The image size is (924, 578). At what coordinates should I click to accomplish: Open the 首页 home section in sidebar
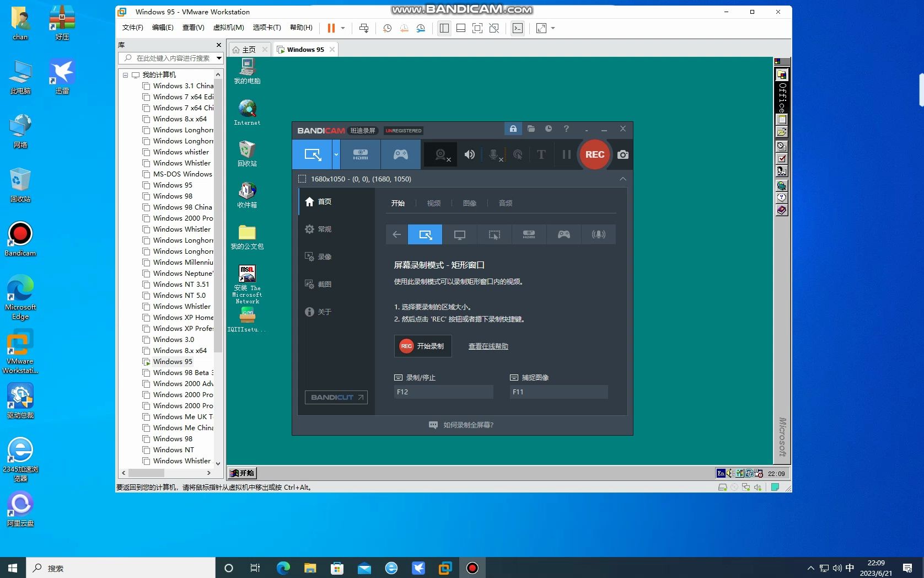tap(336, 201)
